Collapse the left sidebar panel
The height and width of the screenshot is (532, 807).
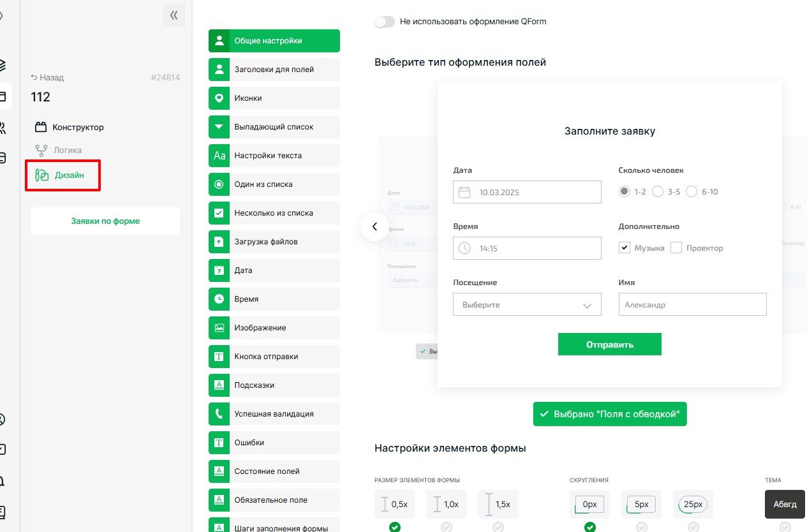(x=174, y=15)
